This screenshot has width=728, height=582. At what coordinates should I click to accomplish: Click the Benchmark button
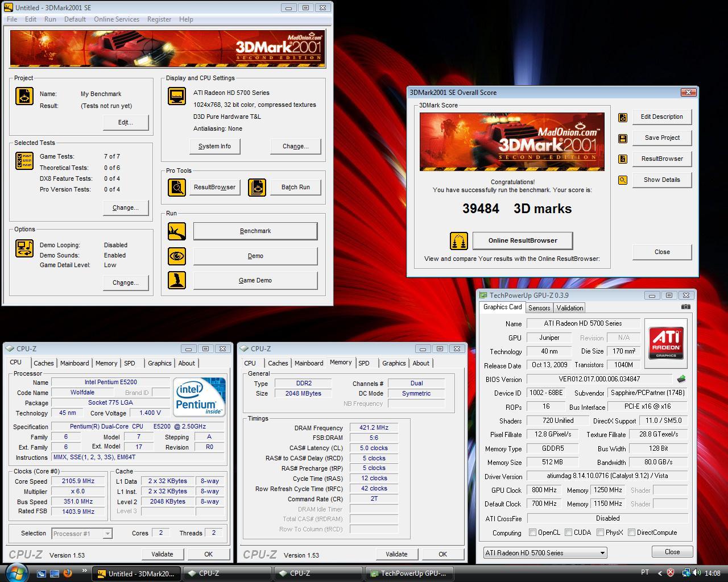point(255,231)
